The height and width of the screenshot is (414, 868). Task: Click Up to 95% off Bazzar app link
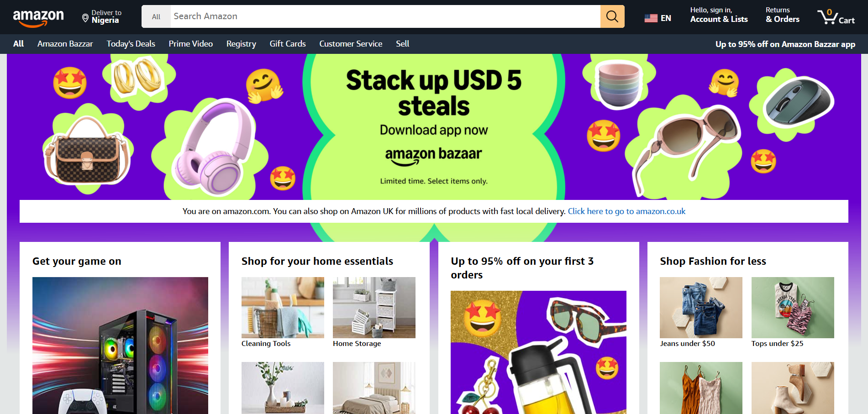point(785,44)
